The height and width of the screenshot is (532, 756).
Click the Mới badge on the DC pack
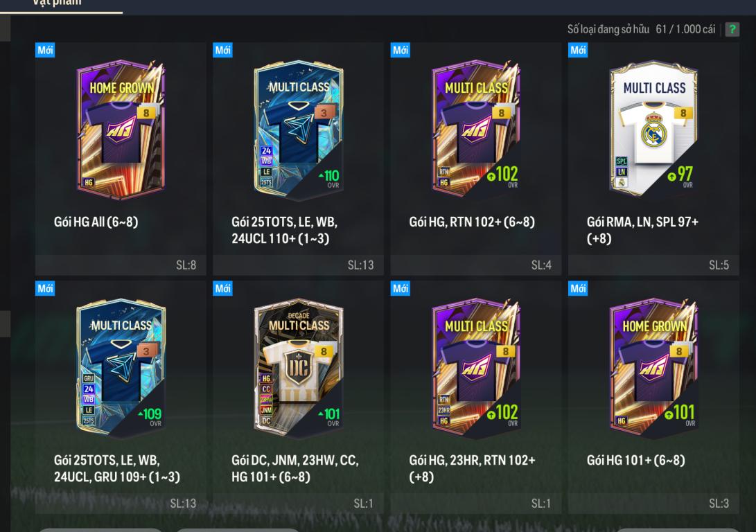(222, 288)
